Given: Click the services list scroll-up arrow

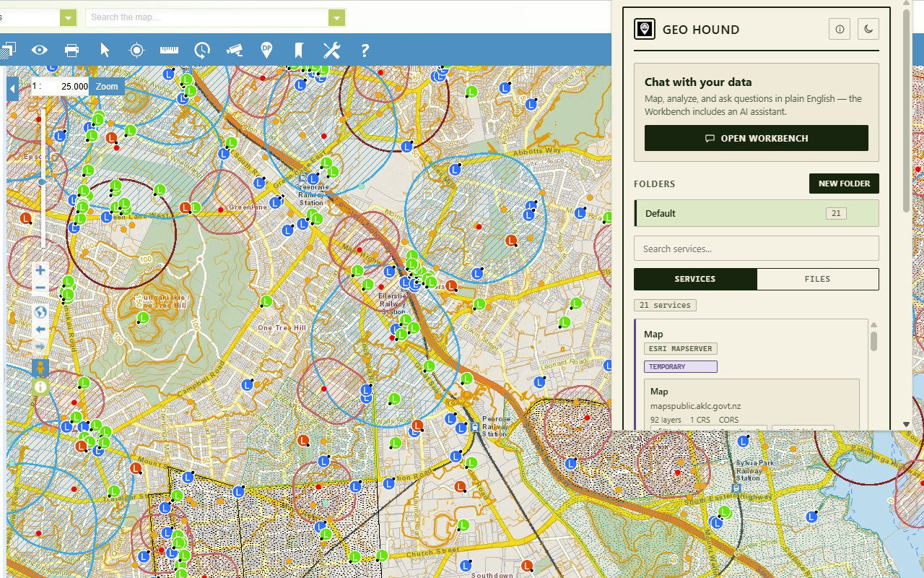Looking at the screenshot, I should [x=873, y=324].
